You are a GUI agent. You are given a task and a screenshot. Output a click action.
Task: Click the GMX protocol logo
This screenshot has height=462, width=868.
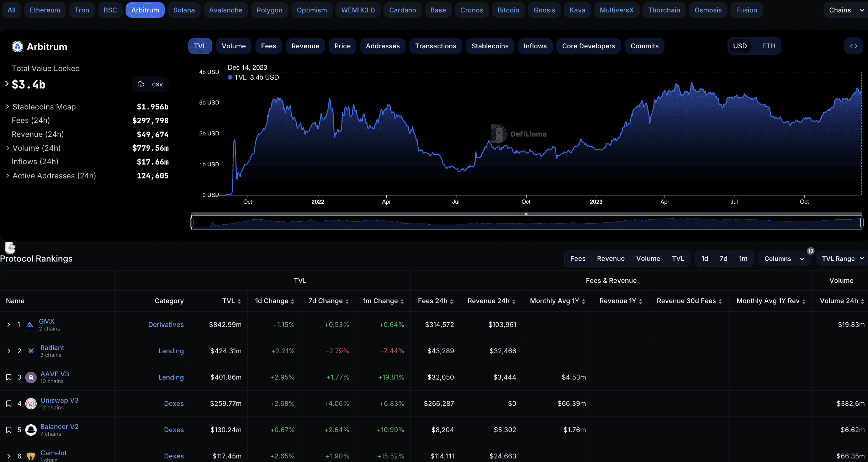(x=30, y=324)
